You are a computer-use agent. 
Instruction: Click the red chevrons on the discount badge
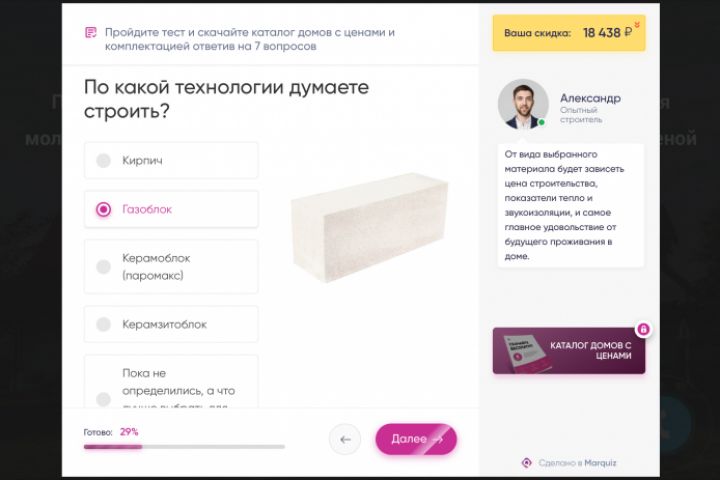637,24
